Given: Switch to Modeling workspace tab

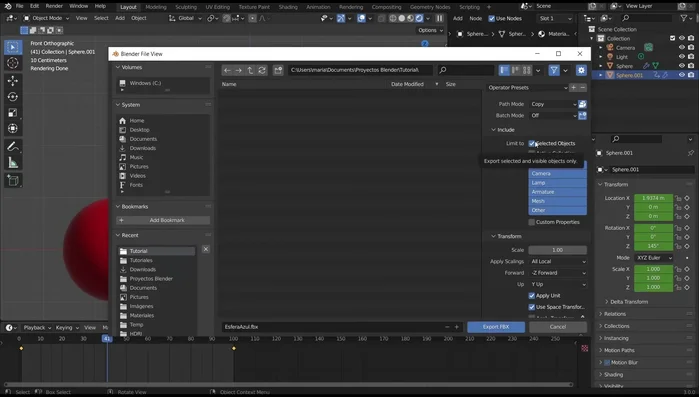Looking at the screenshot, I should (x=156, y=7).
